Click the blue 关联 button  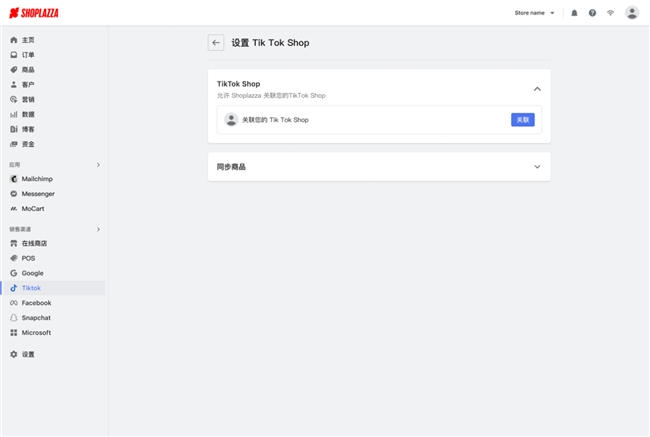523,120
